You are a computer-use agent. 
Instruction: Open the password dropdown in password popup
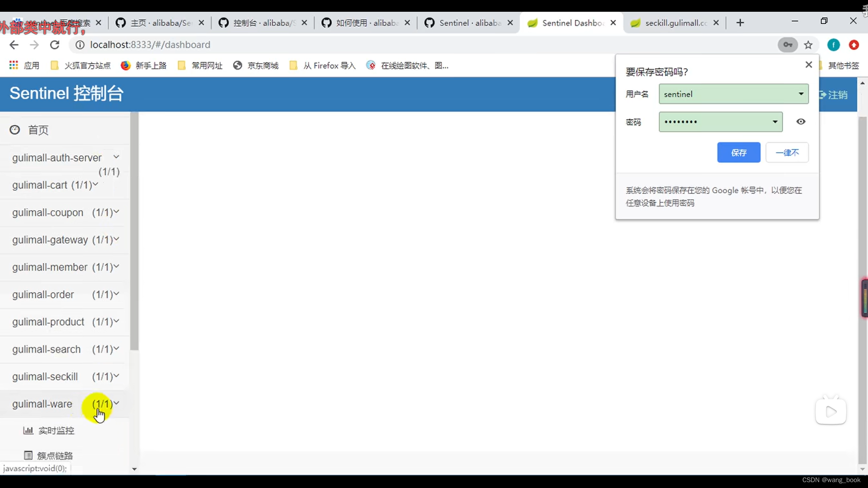(775, 122)
